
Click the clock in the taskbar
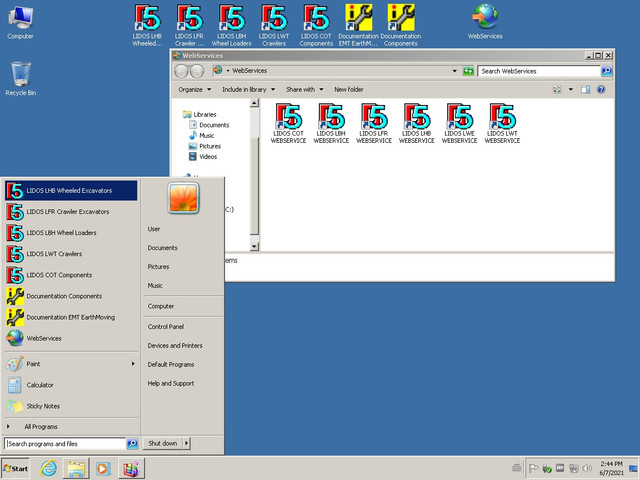(x=611, y=468)
